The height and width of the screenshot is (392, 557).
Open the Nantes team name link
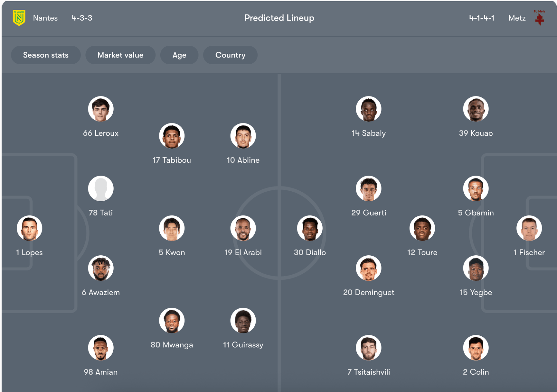(45, 18)
